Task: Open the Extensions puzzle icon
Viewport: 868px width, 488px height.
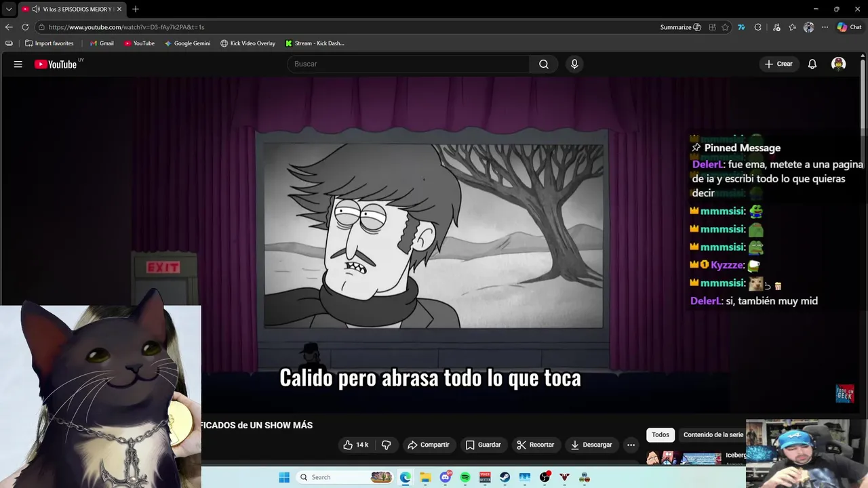Action: [x=757, y=27]
